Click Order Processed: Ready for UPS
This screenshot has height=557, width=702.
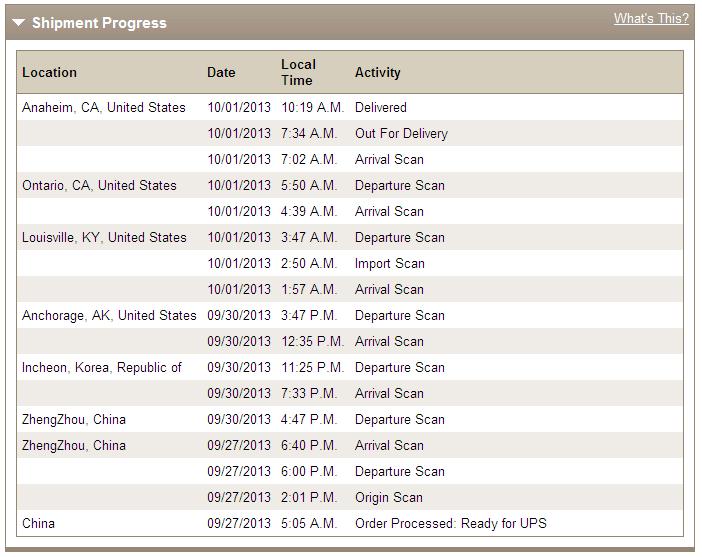tap(451, 523)
